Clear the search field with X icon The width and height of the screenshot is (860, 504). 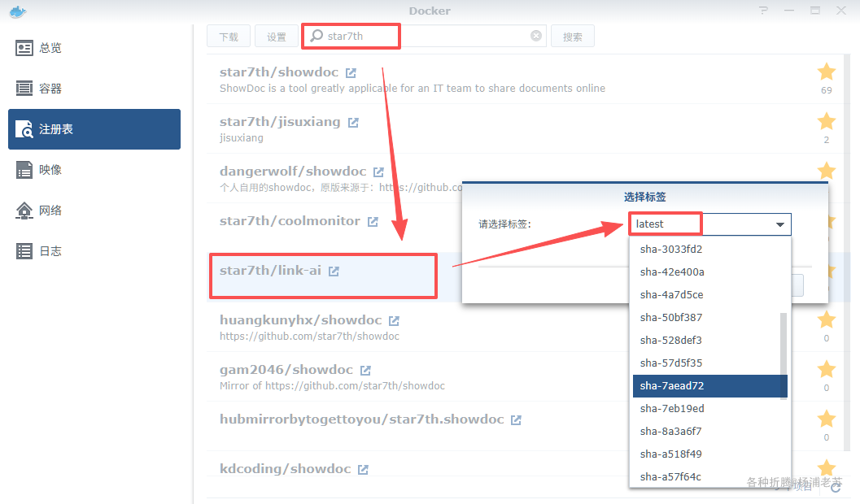pos(536,36)
